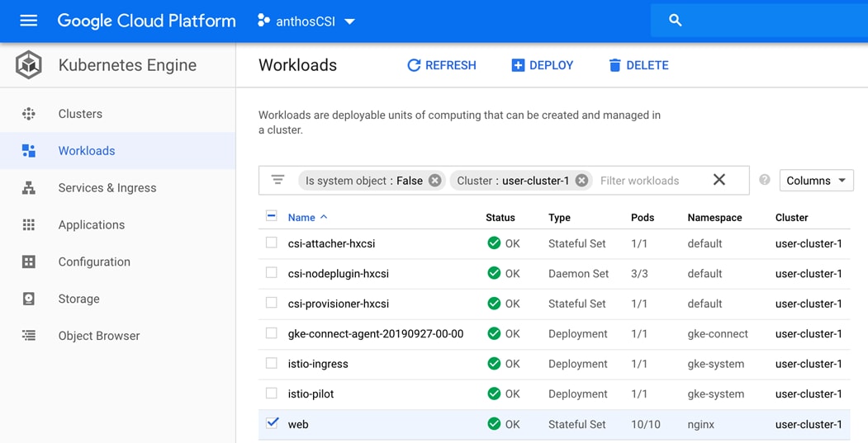This screenshot has height=443, width=868.
Task: Open the hamburger navigation menu
Action: (x=29, y=21)
